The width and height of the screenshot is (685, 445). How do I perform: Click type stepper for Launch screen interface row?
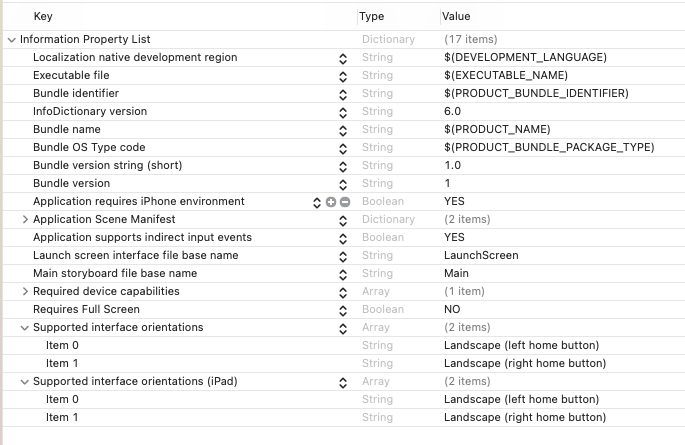(343, 256)
